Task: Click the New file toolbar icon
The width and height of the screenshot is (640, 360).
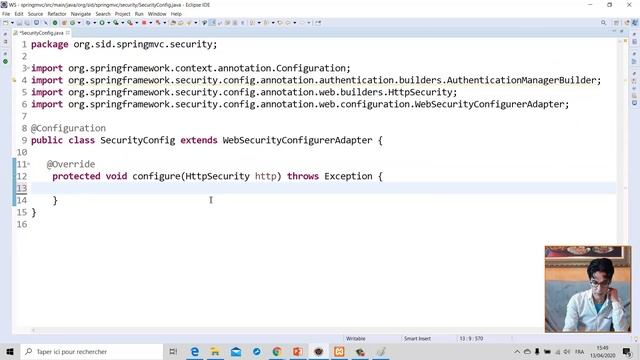Action: coord(6,23)
